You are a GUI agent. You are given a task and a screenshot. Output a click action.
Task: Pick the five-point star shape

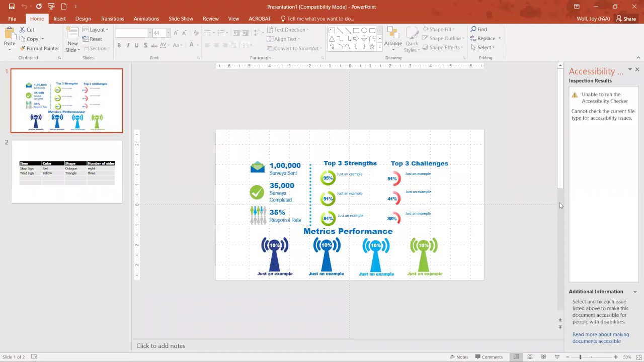tap(372, 47)
